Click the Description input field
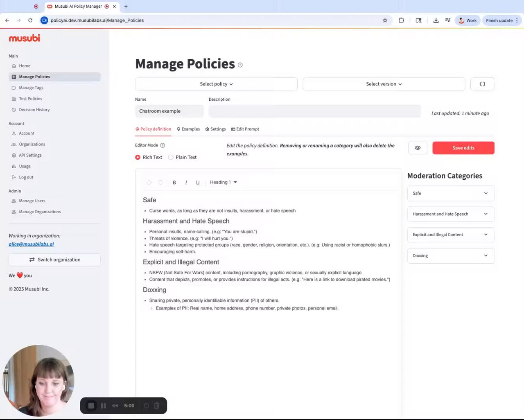Viewport: 524px width, 420px height. click(x=314, y=111)
